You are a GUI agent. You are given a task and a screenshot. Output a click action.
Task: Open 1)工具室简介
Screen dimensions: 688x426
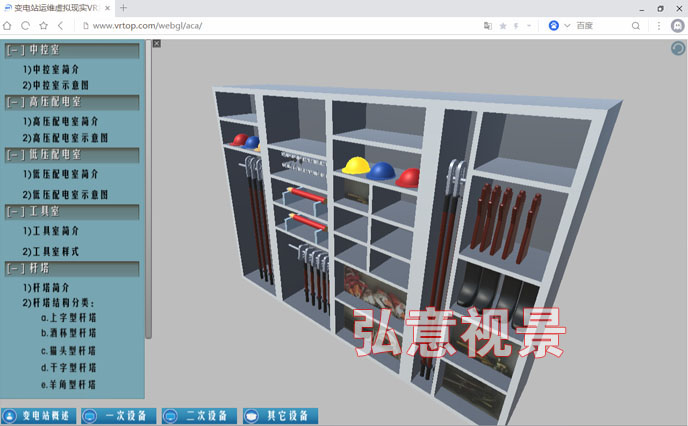51,231
